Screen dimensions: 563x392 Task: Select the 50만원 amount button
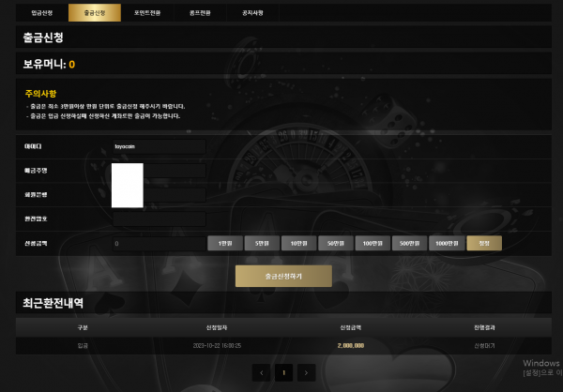click(x=336, y=243)
